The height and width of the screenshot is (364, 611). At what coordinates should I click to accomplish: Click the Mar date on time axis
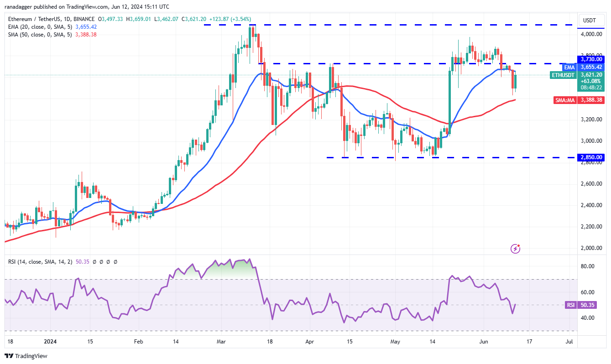pos(221,341)
